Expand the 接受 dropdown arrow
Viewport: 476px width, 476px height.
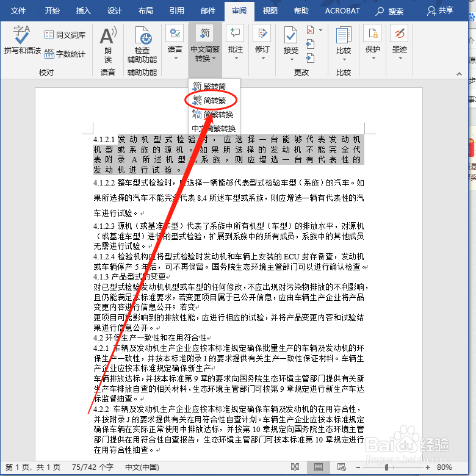coord(292,60)
